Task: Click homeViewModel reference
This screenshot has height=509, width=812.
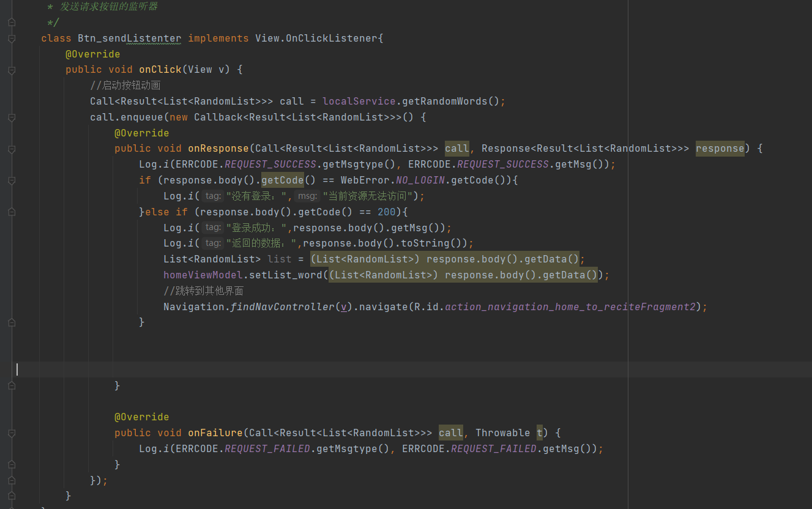Action: [203, 275]
